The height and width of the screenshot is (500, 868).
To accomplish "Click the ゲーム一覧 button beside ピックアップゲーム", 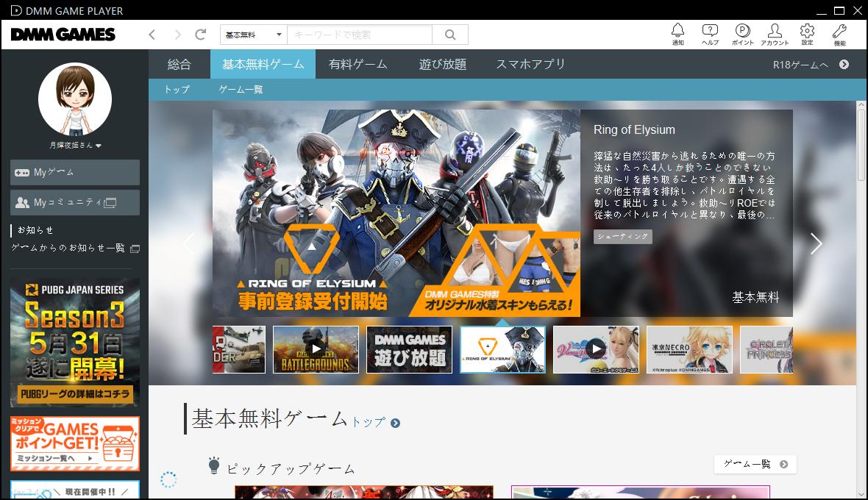I will 755,464.
